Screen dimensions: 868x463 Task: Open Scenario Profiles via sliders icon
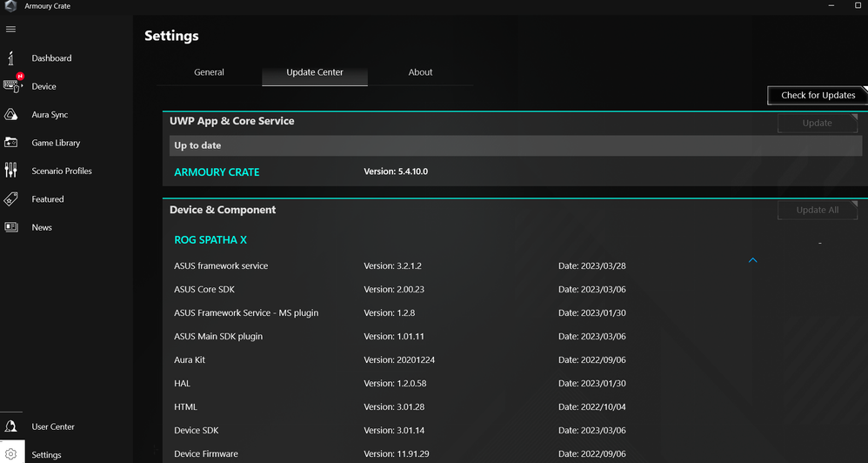(x=10, y=171)
